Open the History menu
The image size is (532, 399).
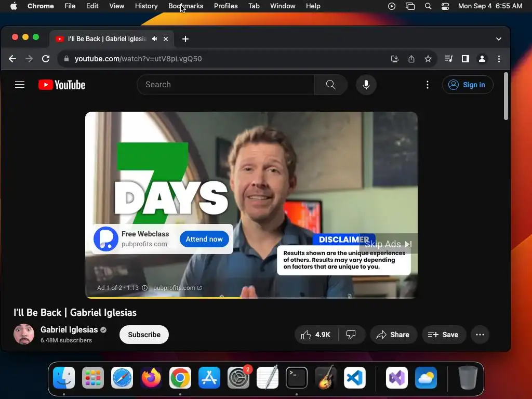click(146, 6)
